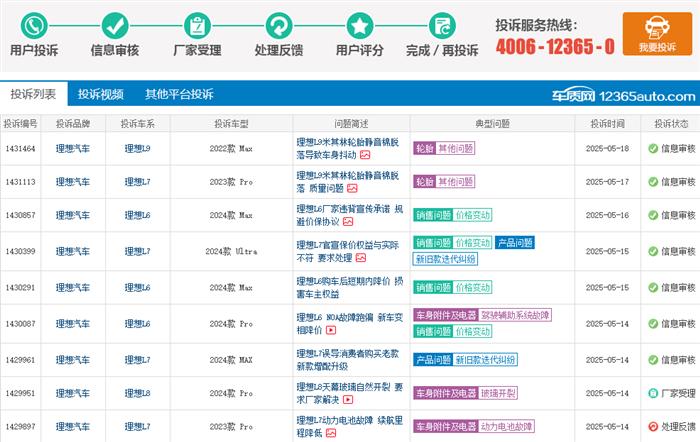Open 理想L6 series link in row 1430857
This screenshot has height=442, width=700.
(x=138, y=215)
